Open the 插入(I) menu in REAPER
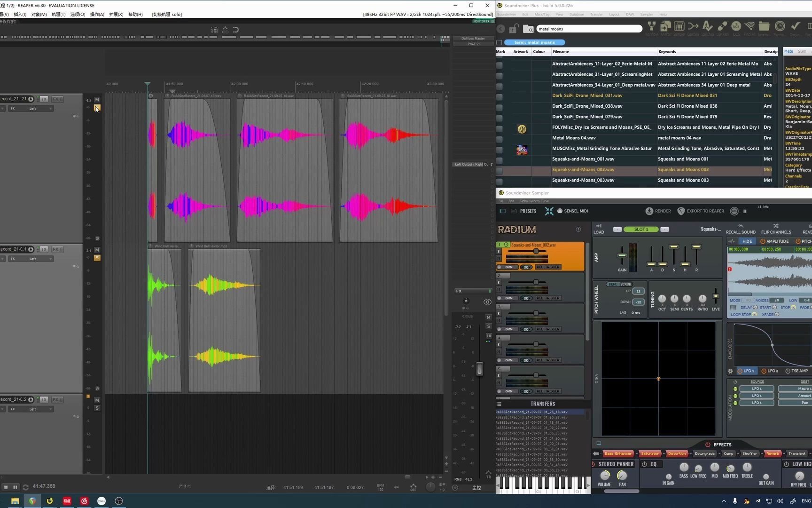The height and width of the screenshot is (508, 812). [x=20, y=15]
